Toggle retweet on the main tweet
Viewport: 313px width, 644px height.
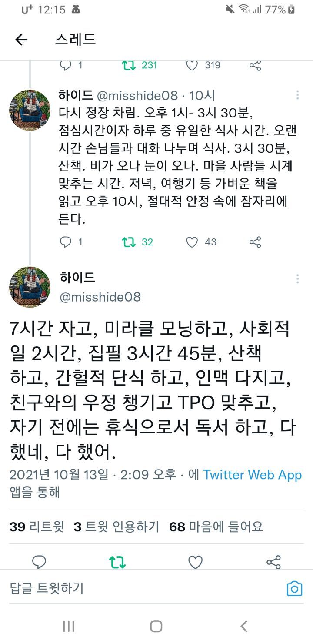[x=117, y=562]
